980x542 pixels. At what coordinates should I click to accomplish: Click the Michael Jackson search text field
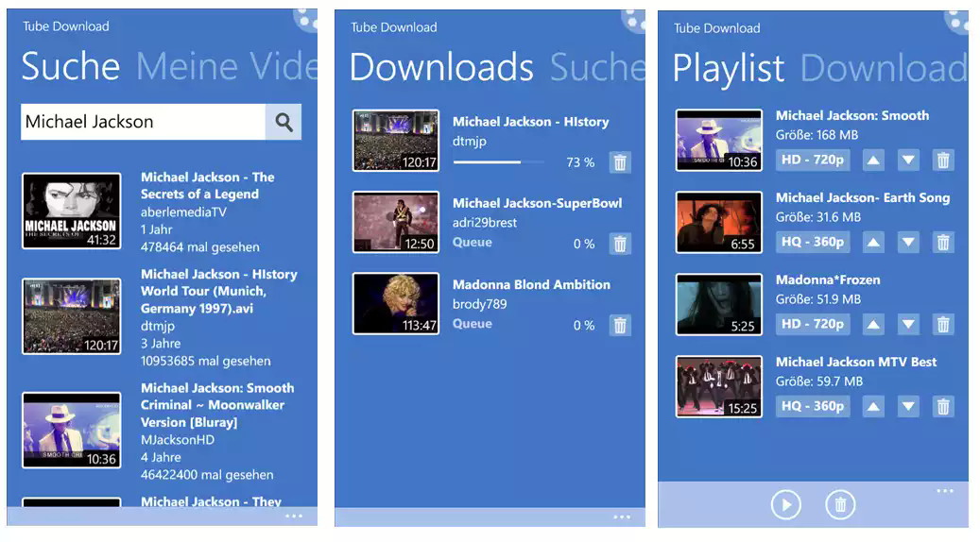tap(143, 122)
